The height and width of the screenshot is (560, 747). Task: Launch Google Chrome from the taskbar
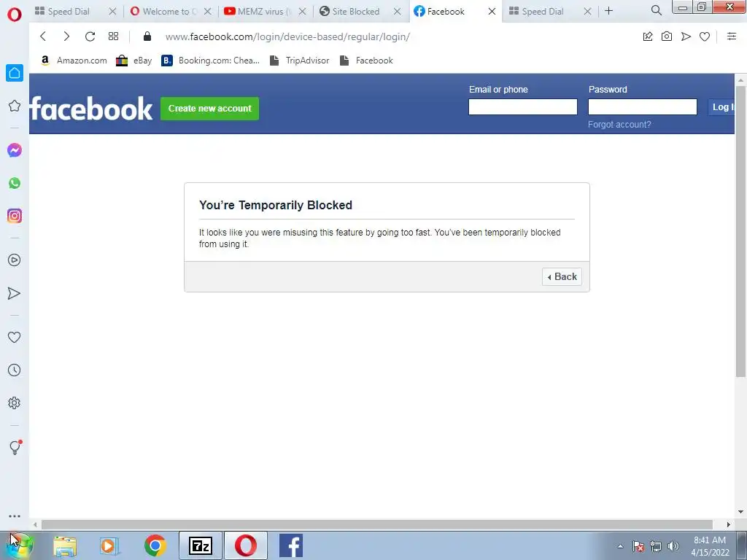coord(155,545)
